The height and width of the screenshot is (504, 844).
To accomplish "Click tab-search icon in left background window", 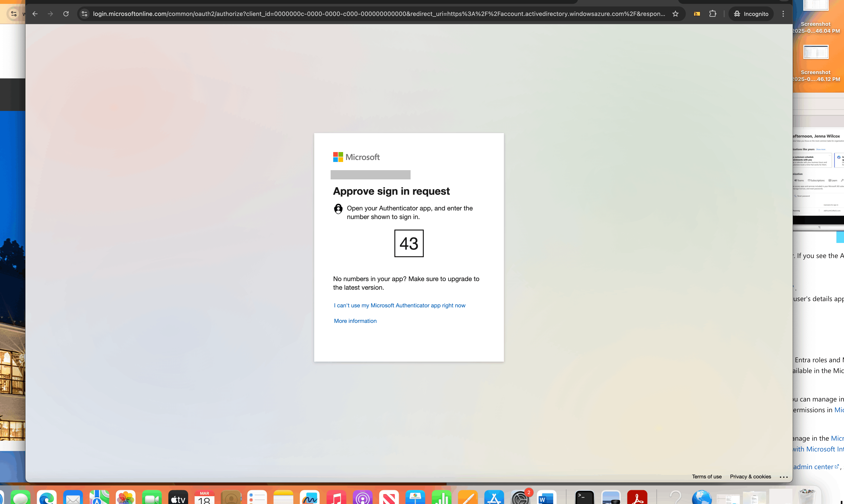I will 14,14.
